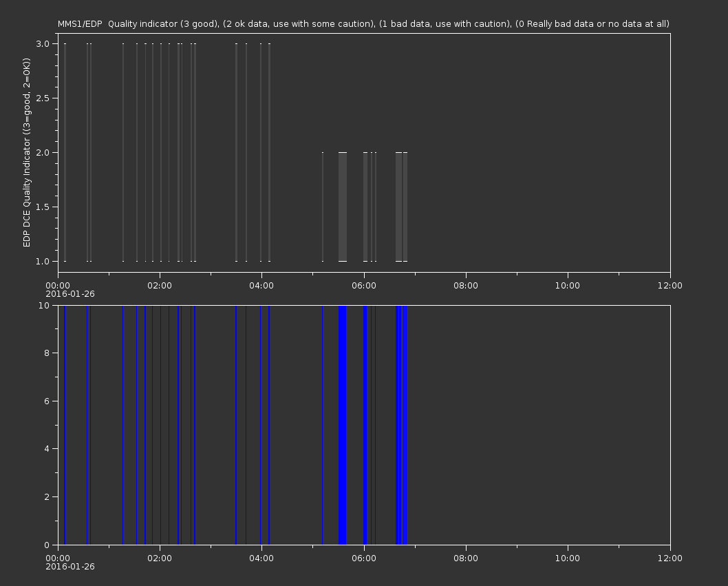
Task: Click the lower plot "08:00" time label
Action: (x=466, y=558)
